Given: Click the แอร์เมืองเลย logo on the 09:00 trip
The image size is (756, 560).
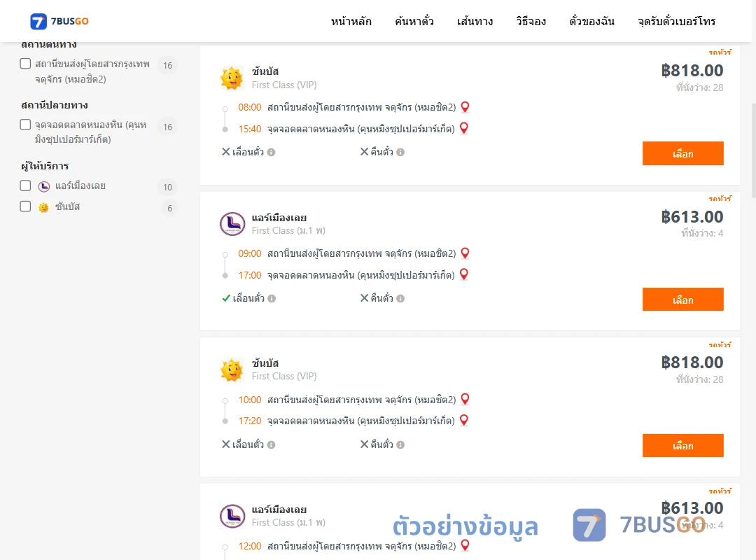Looking at the screenshot, I should (x=232, y=224).
